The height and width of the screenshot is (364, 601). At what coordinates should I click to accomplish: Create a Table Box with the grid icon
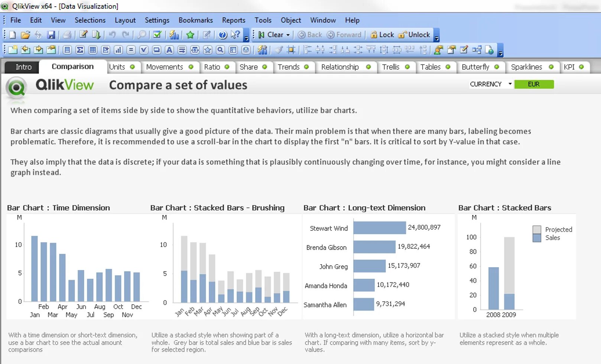[93, 50]
